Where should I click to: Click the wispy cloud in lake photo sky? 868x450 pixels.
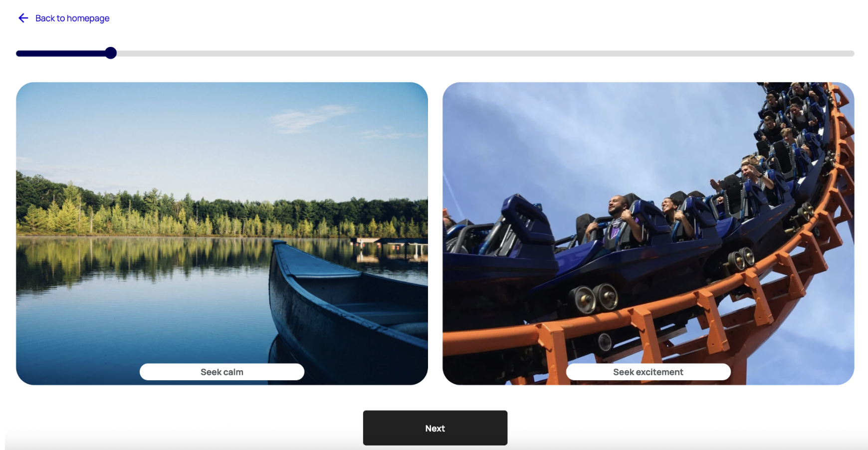(309, 118)
